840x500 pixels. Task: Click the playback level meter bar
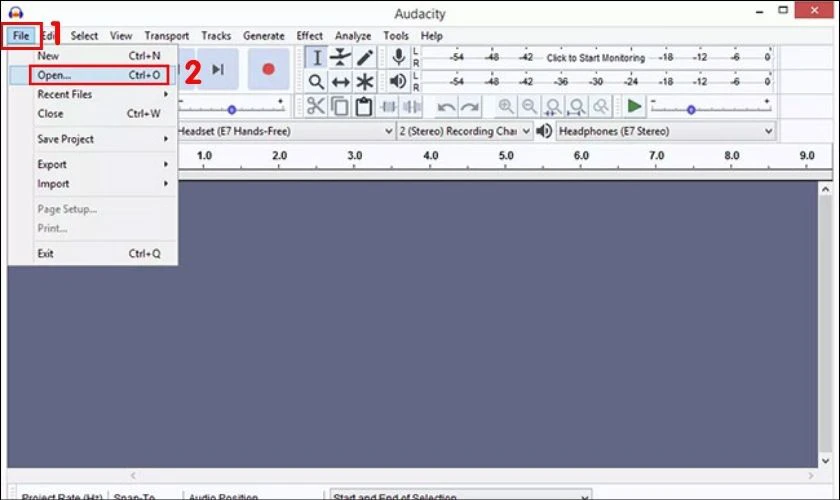point(596,81)
